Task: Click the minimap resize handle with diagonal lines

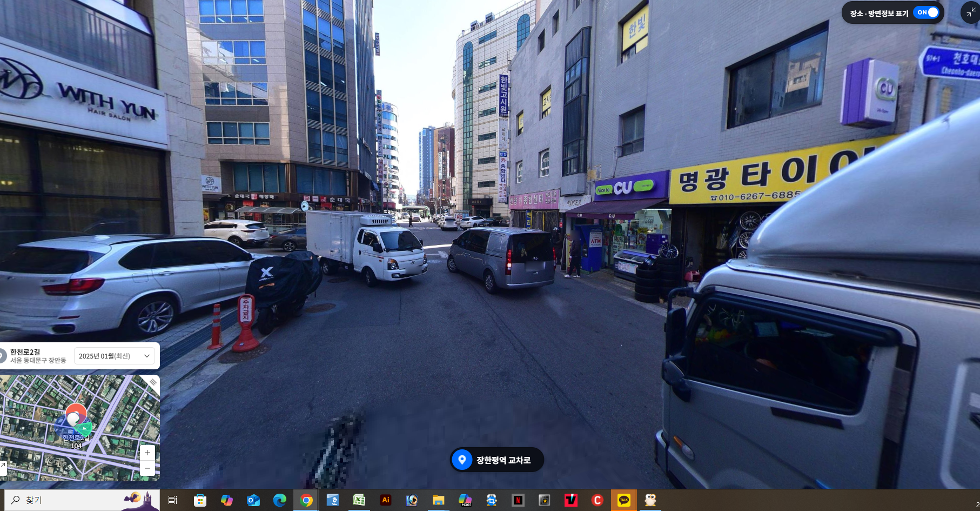Action: (x=153, y=382)
